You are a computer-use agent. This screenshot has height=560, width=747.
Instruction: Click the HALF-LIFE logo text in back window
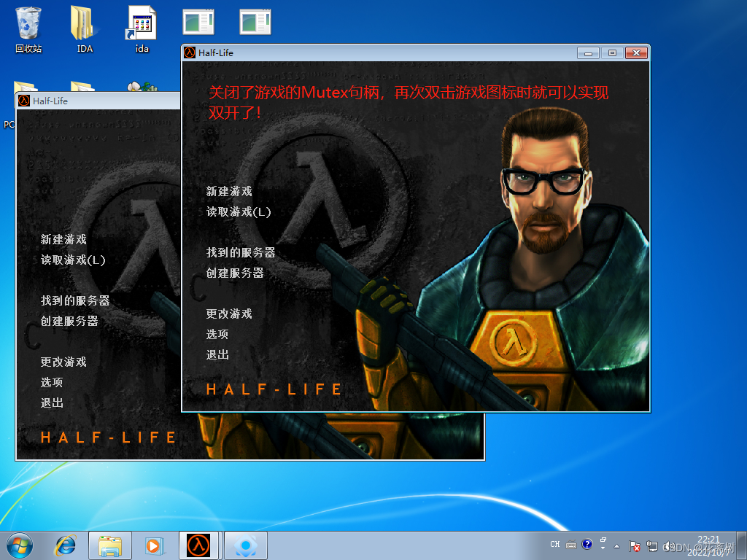coord(109,437)
